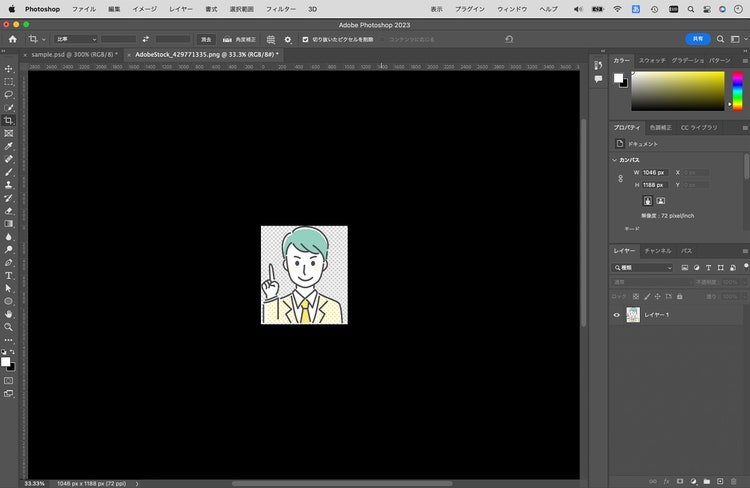Toggle type layer filter

click(x=708, y=268)
